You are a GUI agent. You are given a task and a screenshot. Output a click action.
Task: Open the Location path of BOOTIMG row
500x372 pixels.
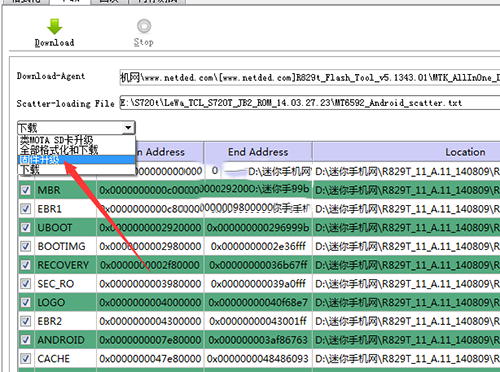click(407, 246)
